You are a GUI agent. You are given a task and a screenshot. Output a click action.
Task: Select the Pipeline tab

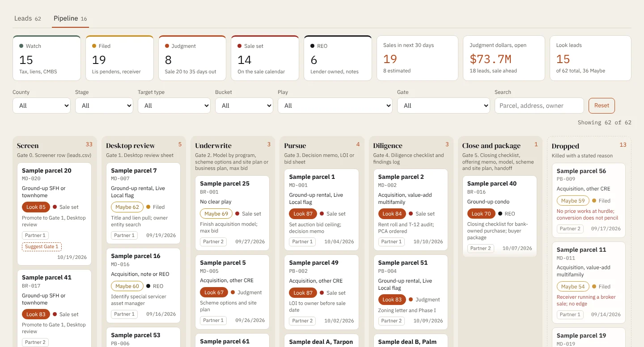pyautogui.click(x=70, y=18)
